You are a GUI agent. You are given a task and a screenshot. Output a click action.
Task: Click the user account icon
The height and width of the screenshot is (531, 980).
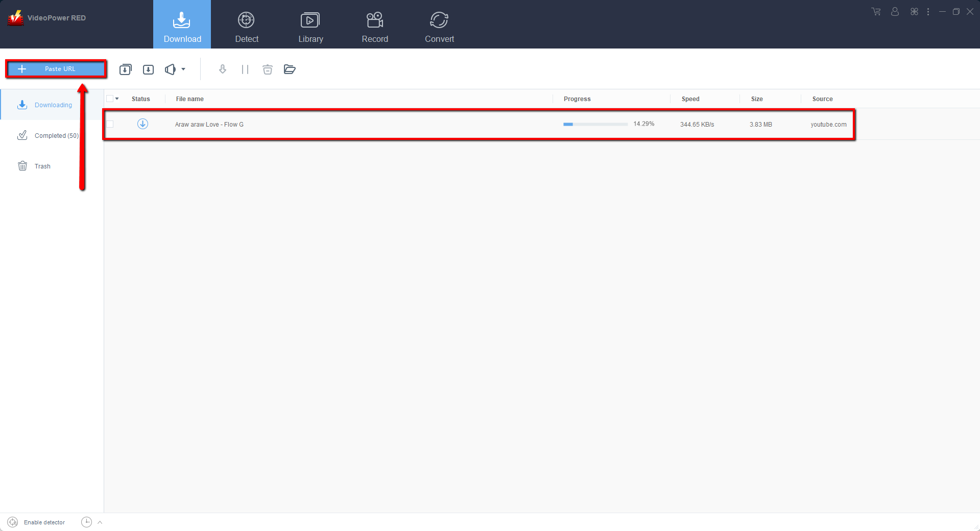click(x=895, y=12)
